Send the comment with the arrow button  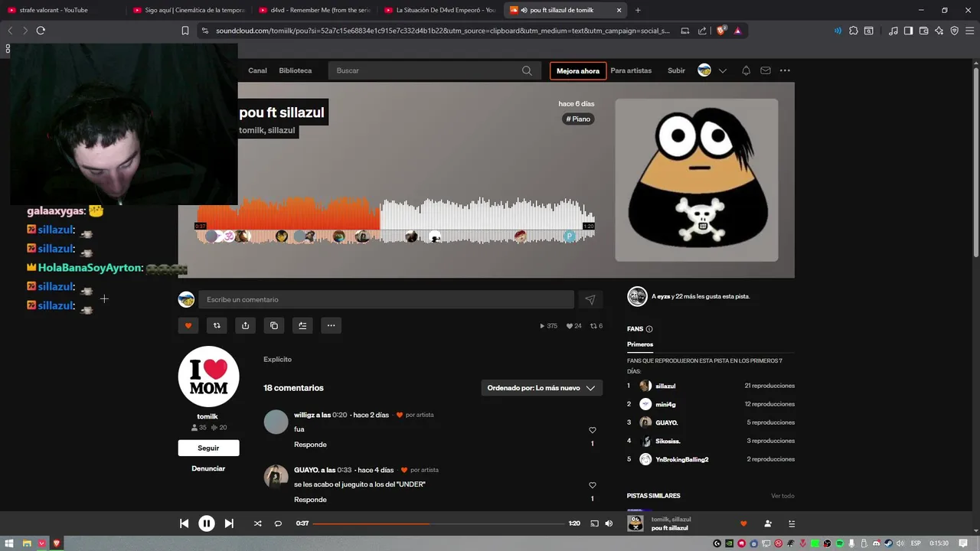coord(590,300)
